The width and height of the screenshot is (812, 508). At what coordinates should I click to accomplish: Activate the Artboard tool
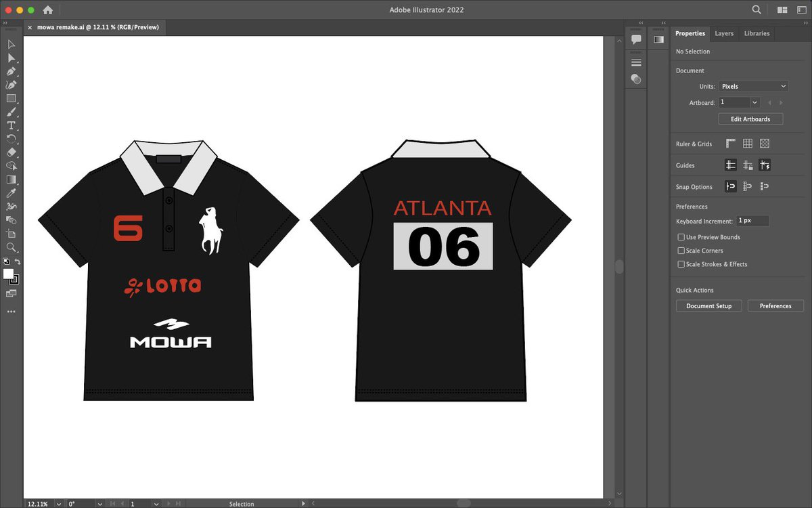coord(12,234)
